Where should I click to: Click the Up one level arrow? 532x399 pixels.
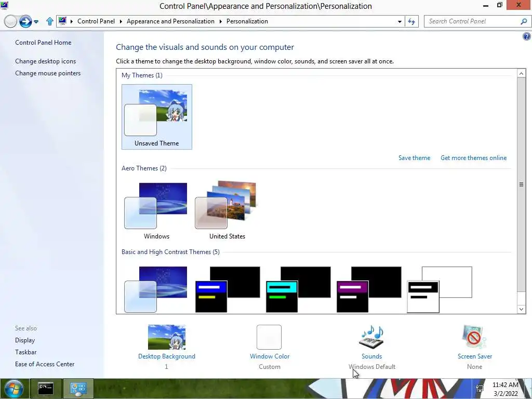point(49,21)
